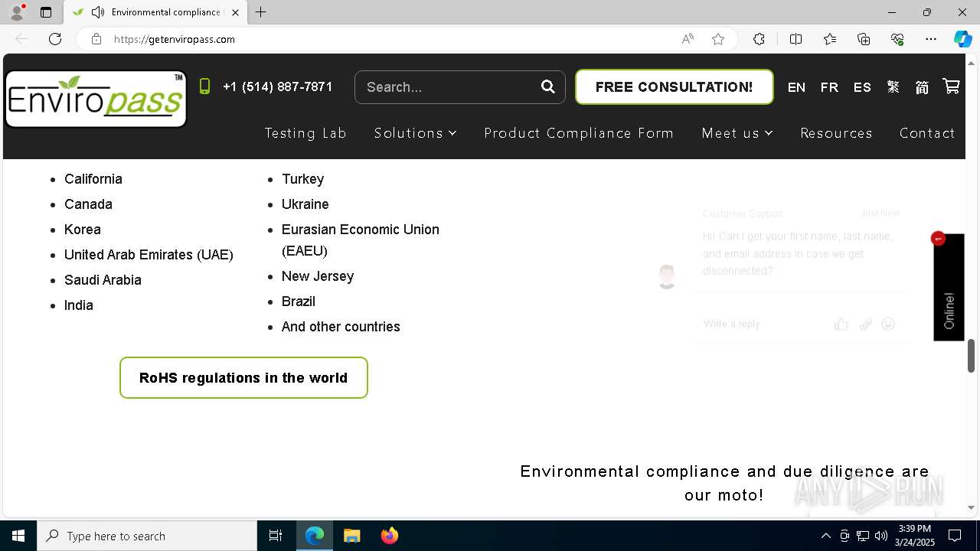Viewport: 980px width, 551px height.
Task: Click the Canada list item
Action: (88, 204)
